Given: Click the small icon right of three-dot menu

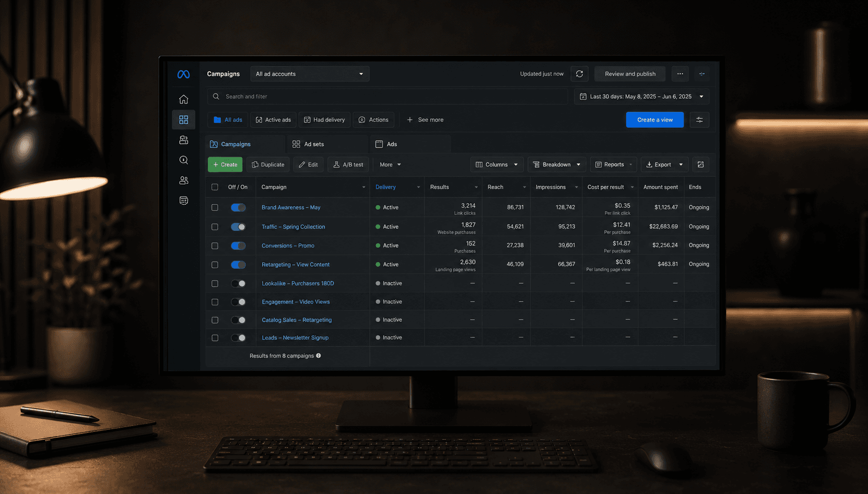Looking at the screenshot, I should 702,74.
